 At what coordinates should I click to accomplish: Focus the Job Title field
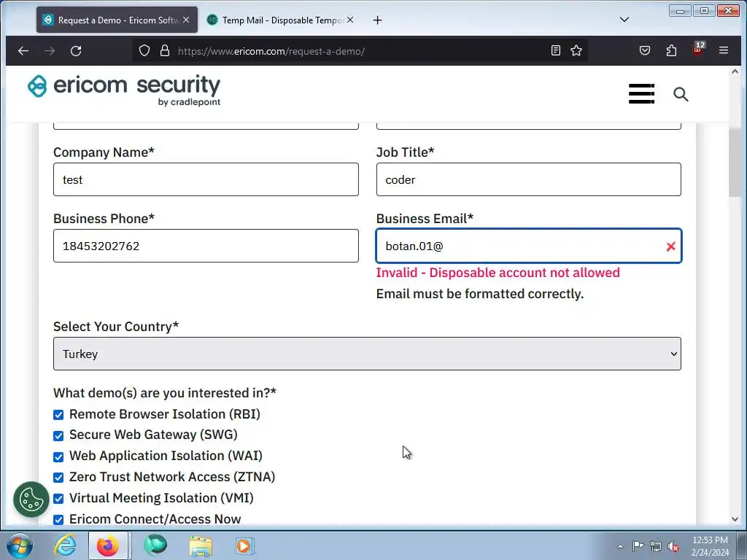529,179
